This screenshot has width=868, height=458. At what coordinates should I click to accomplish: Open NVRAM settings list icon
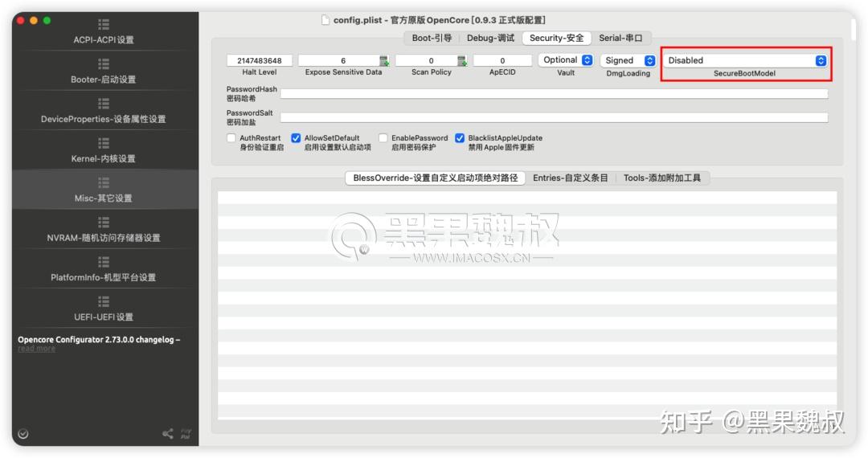[104, 223]
